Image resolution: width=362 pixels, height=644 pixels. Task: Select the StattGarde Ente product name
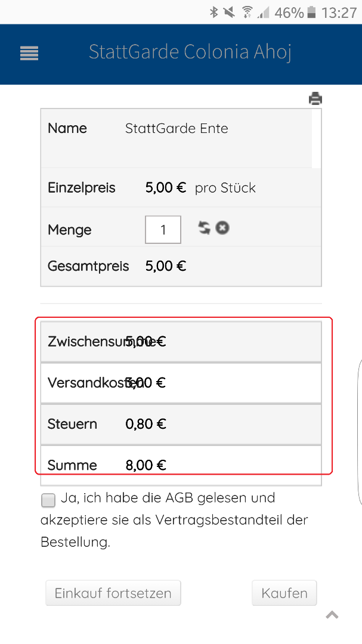tap(177, 128)
